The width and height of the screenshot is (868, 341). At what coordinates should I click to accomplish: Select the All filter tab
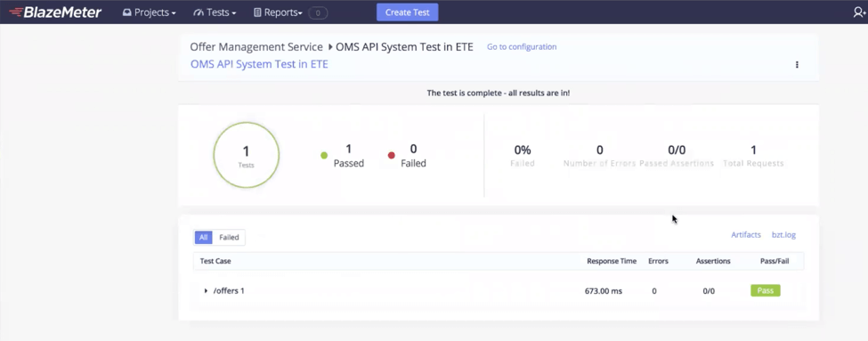[x=203, y=238]
